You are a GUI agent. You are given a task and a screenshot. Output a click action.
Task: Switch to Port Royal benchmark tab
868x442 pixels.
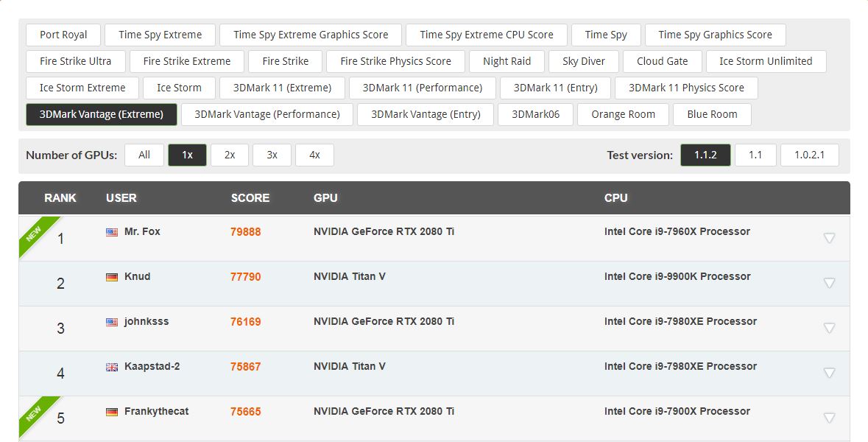click(63, 35)
